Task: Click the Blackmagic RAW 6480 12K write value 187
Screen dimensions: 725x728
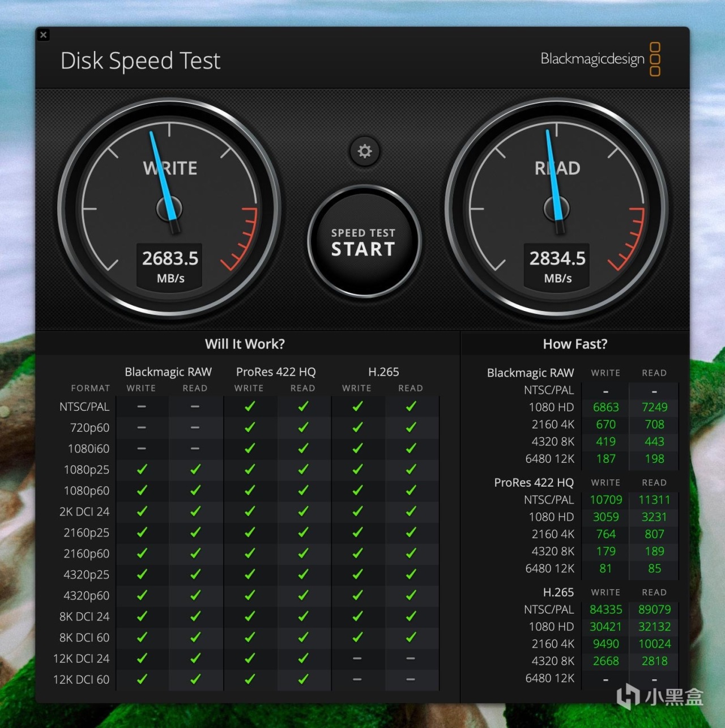Action: click(605, 459)
